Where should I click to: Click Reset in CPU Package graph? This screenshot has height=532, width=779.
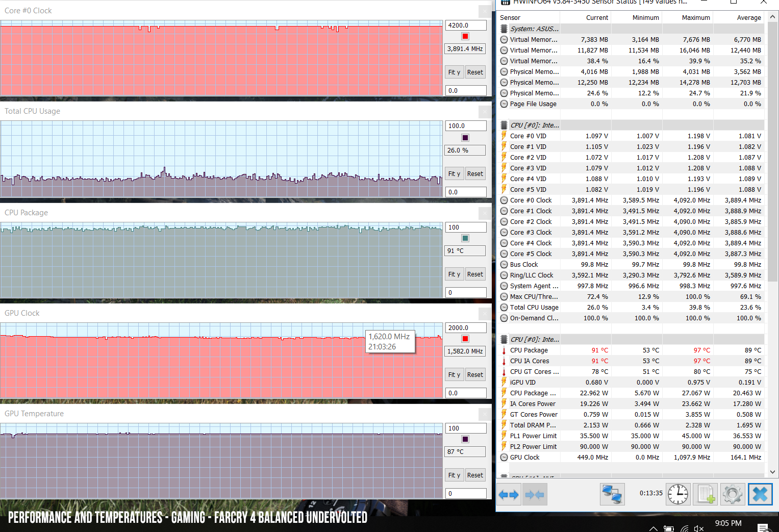(475, 274)
